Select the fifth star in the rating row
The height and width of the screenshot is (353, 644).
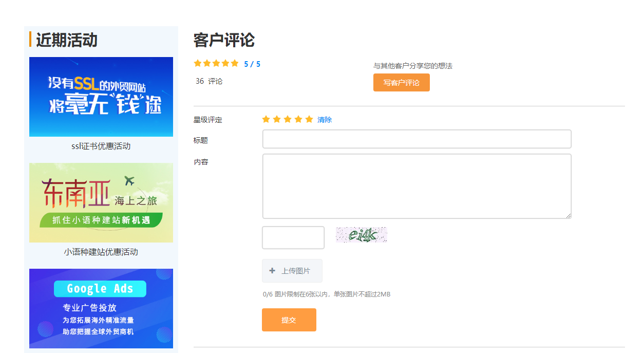pos(309,119)
